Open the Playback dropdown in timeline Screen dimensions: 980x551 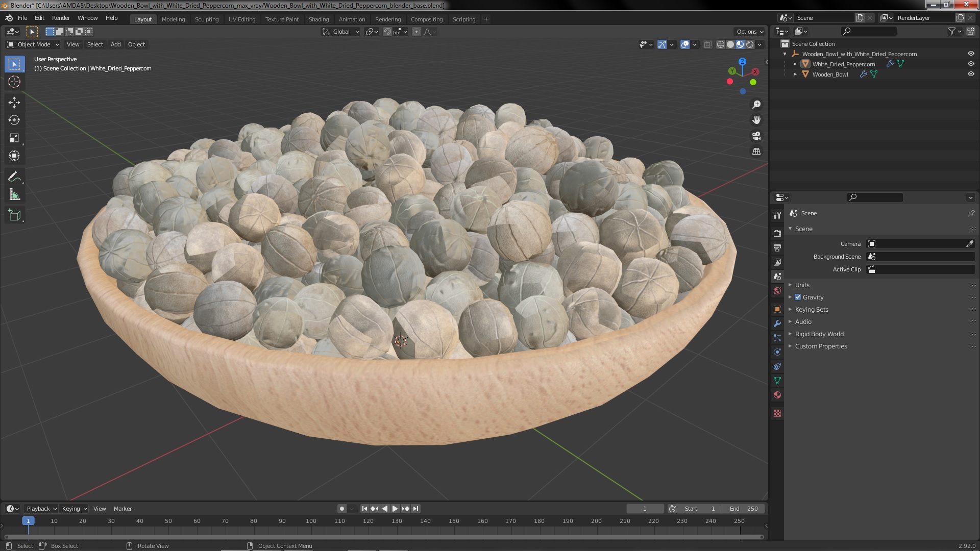pyautogui.click(x=41, y=509)
